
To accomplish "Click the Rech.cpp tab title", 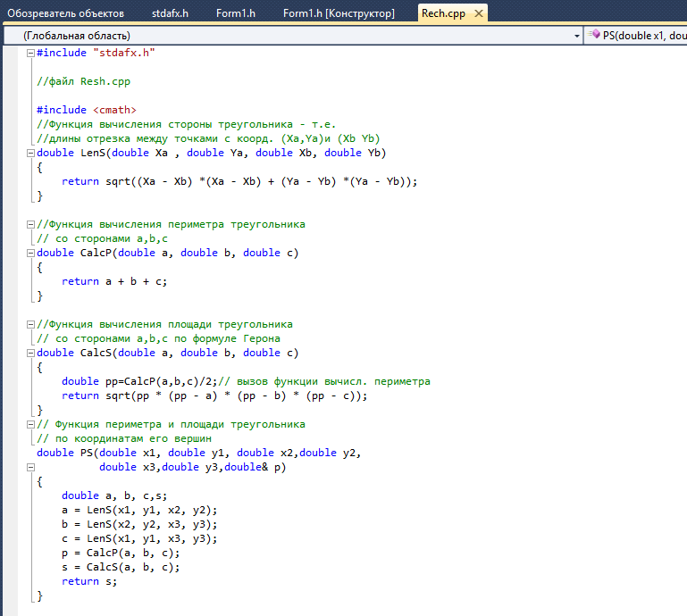I will point(443,13).
